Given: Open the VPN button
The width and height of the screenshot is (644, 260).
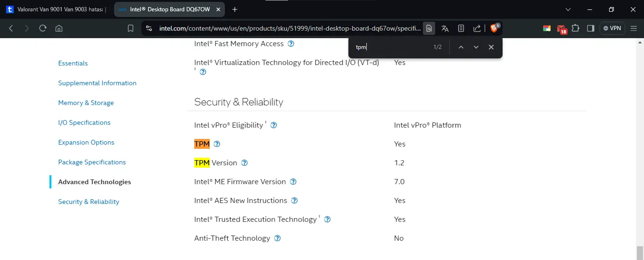Looking at the screenshot, I should pos(612,28).
